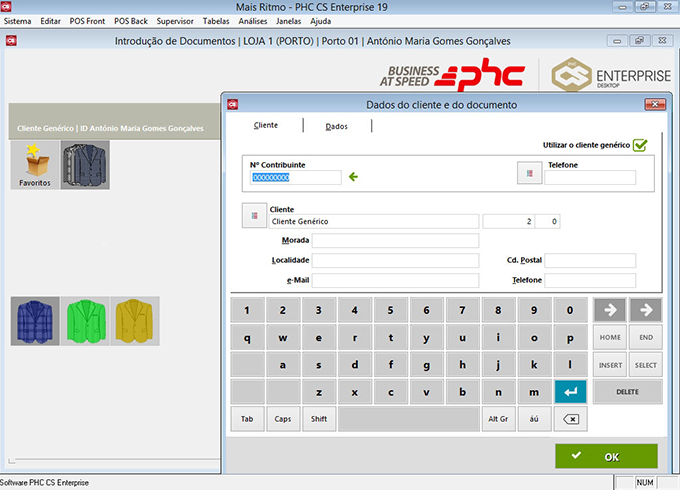The height and width of the screenshot is (490, 680).
Task: Switch to the Dados tab
Action: (337, 127)
